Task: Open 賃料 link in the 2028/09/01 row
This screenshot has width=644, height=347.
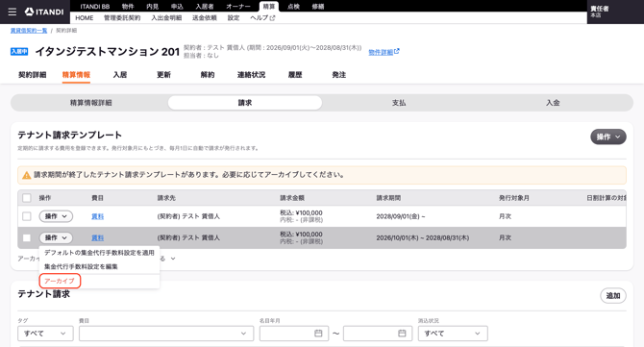Action: point(97,216)
